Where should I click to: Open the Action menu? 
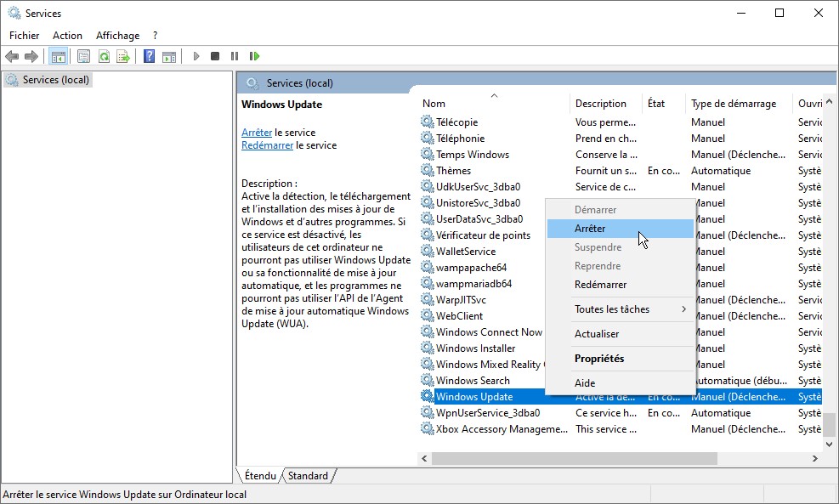(x=67, y=36)
